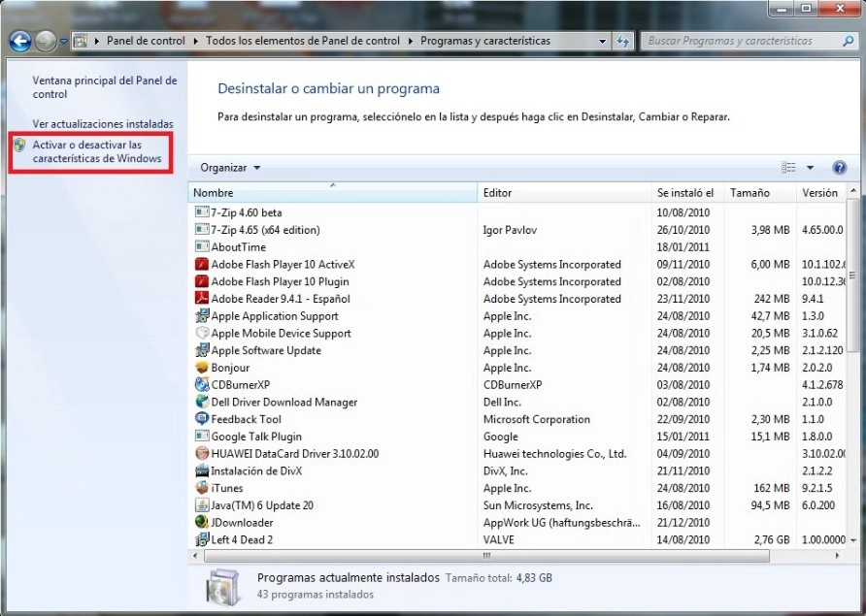Click the iTunes program icon

pyautogui.click(x=200, y=488)
